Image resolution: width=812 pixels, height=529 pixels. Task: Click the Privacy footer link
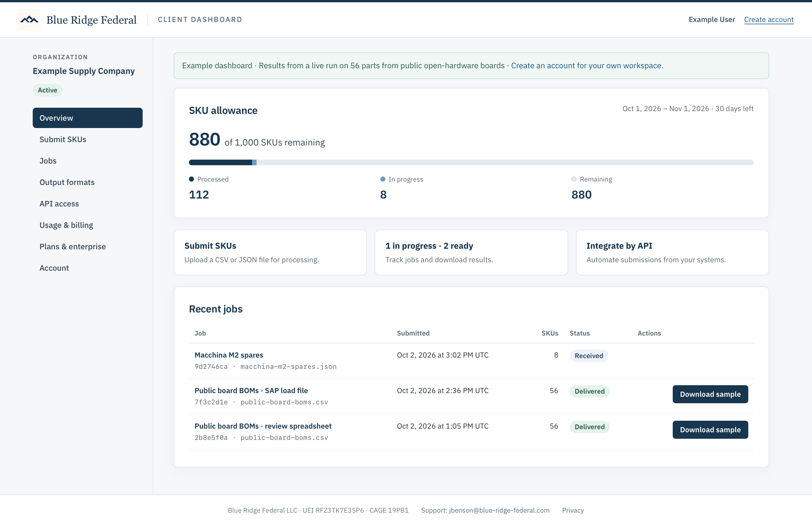[x=573, y=510]
